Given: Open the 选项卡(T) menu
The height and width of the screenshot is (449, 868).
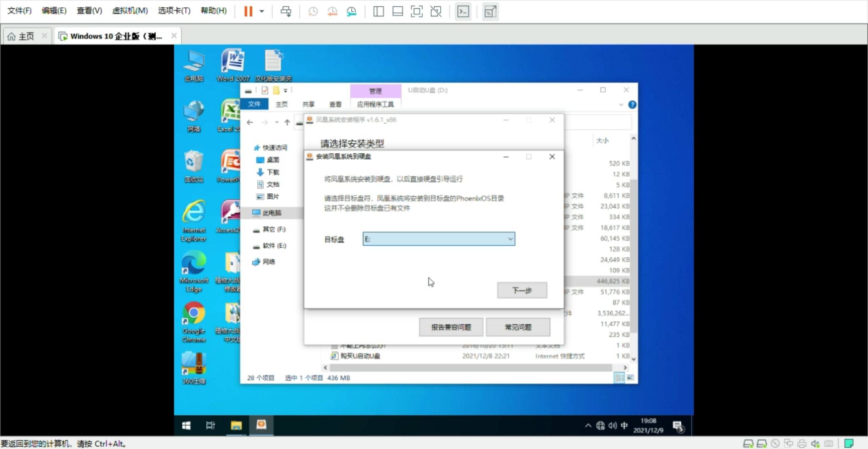Looking at the screenshot, I should [x=174, y=10].
